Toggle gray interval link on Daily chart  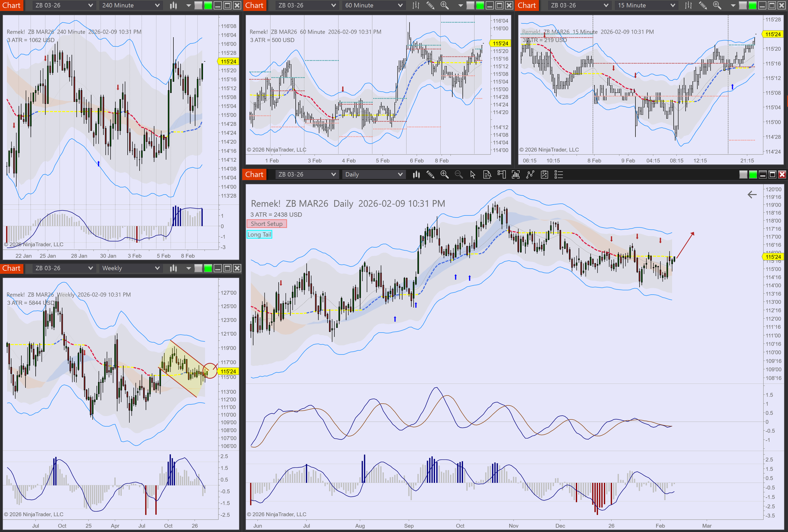(x=743, y=175)
